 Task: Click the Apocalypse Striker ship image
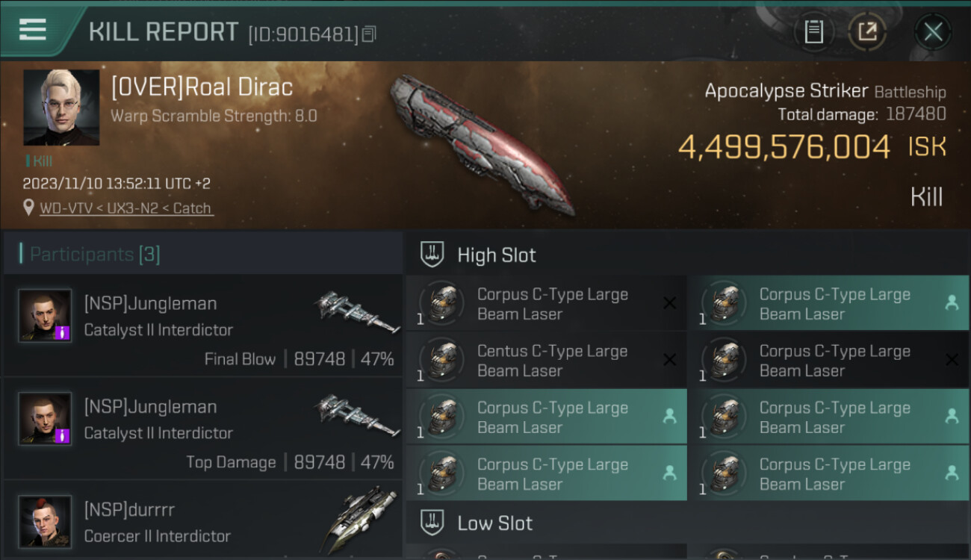click(x=482, y=144)
